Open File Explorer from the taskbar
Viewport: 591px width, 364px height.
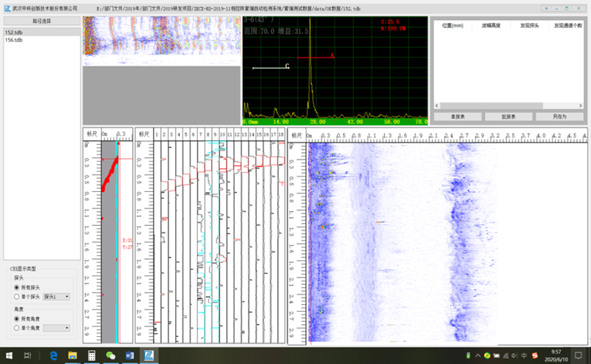(x=73, y=356)
